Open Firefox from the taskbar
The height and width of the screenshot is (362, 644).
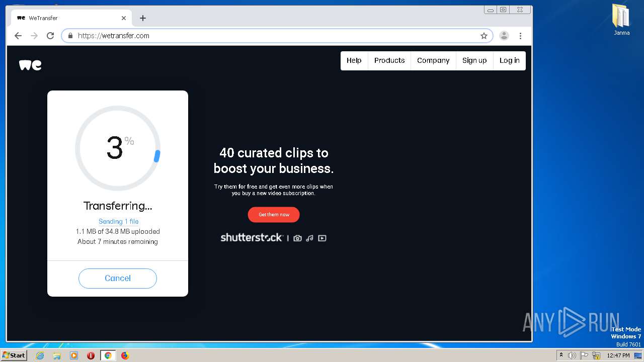click(125, 355)
